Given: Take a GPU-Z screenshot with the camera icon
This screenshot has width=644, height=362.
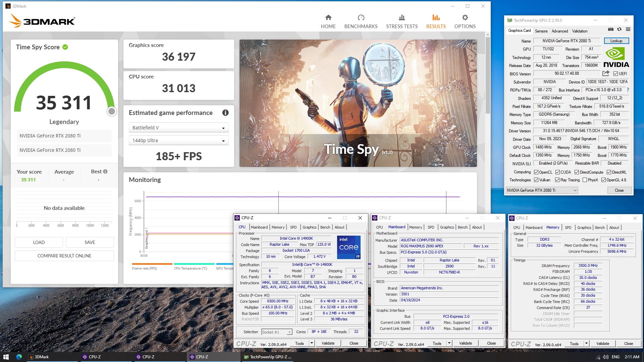Looking at the screenshot, I should click(x=611, y=29).
